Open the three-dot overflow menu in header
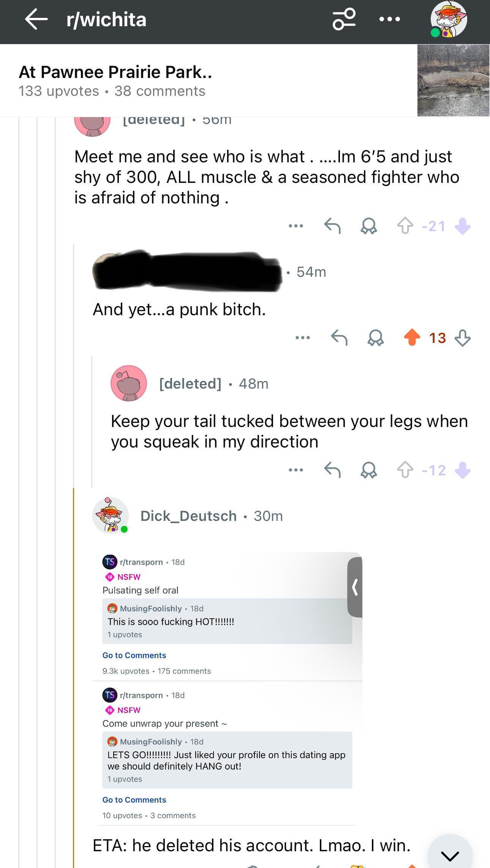The height and width of the screenshot is (868, 490). pos(389,19)
